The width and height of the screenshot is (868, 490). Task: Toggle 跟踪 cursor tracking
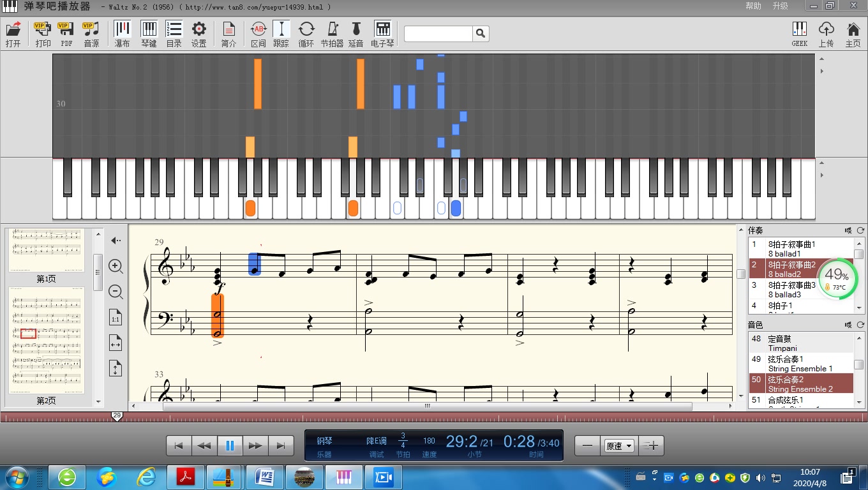[x=281, y=34]
